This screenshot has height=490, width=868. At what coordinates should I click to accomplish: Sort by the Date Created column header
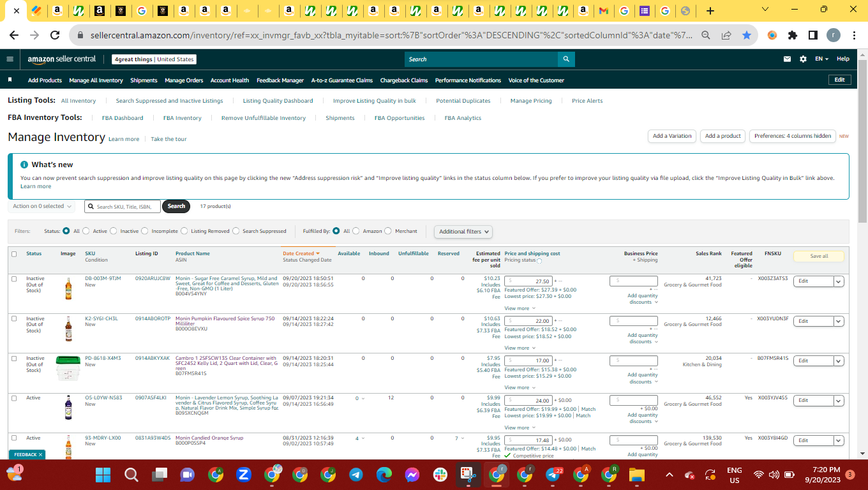pyautogui.click(x=301, y=253)
